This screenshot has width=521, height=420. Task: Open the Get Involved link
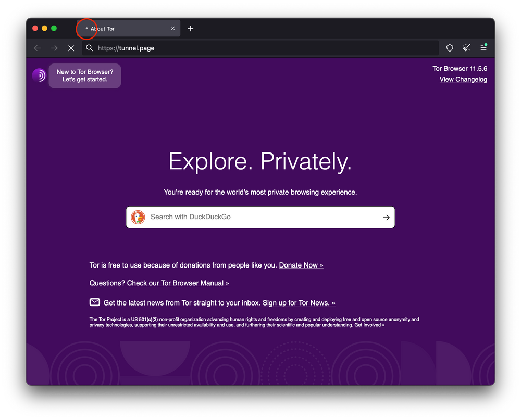(x=369, y=324)
